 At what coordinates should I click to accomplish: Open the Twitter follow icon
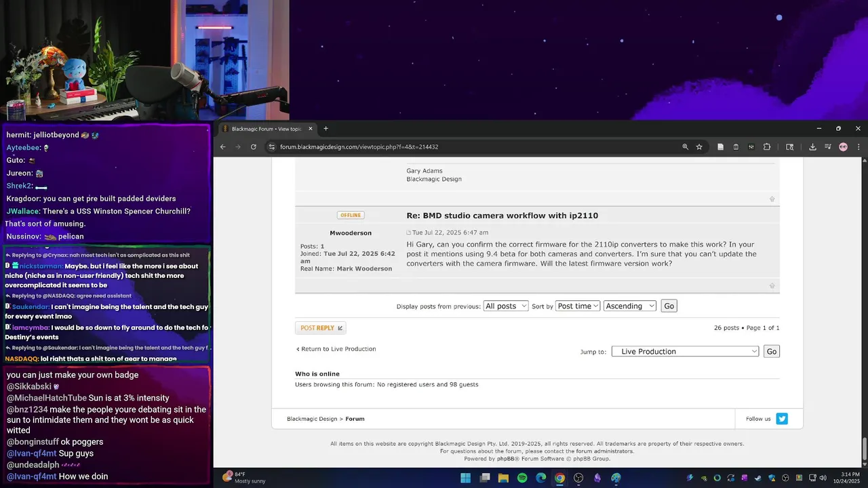[x=782, y=419]
